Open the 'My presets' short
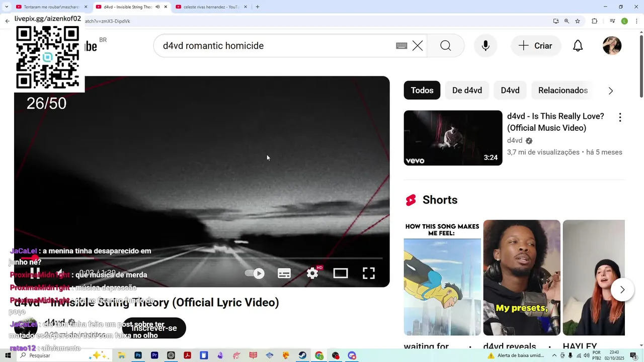This screenshot has width=644, height=362. coord(522,278)
